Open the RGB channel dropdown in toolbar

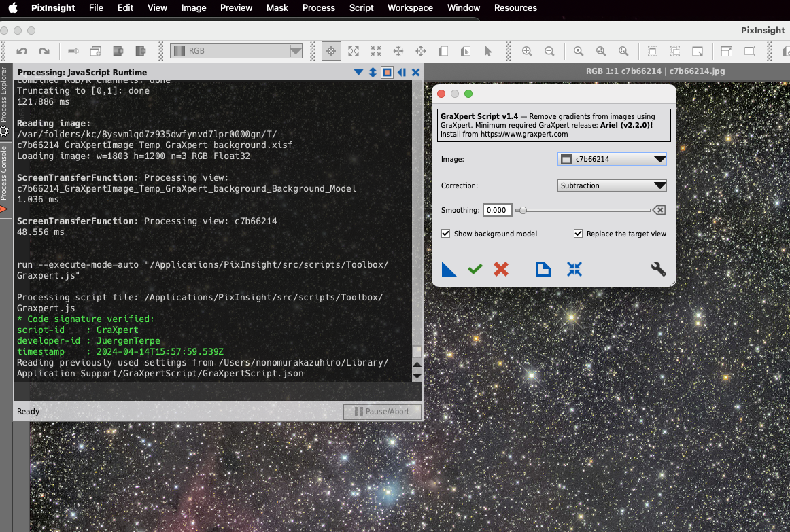point(237,51)
